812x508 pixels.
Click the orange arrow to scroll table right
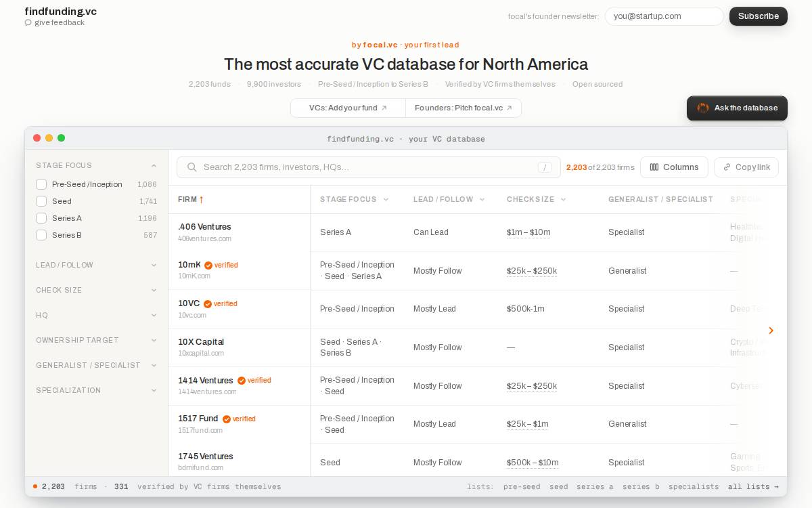point(771,331)
